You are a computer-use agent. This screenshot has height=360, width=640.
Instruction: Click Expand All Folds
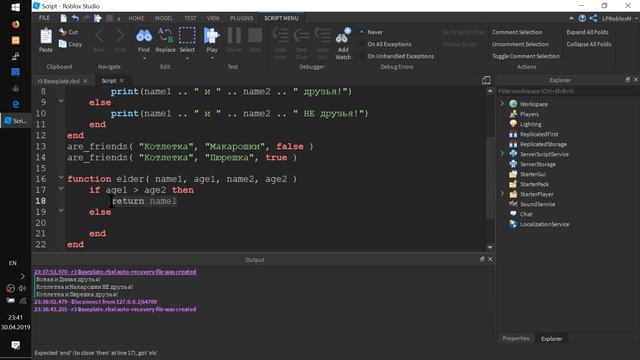(x=587, y=32)
